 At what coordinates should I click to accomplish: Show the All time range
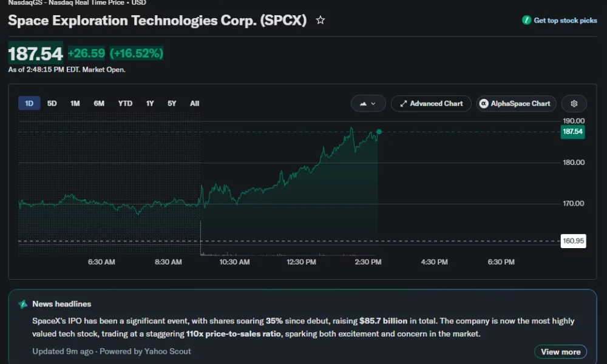point(194,104)
